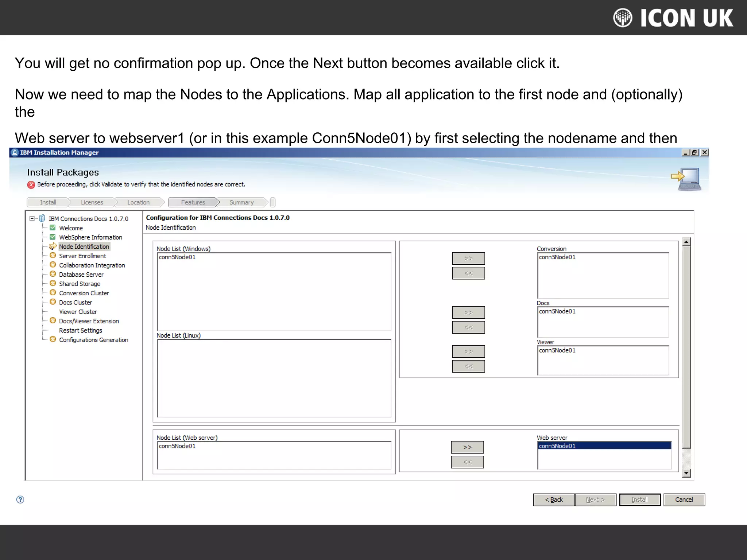This screenshot has height=560, width=747.
Task: Select Collaboration Integration in the tree
Action: 92,265
